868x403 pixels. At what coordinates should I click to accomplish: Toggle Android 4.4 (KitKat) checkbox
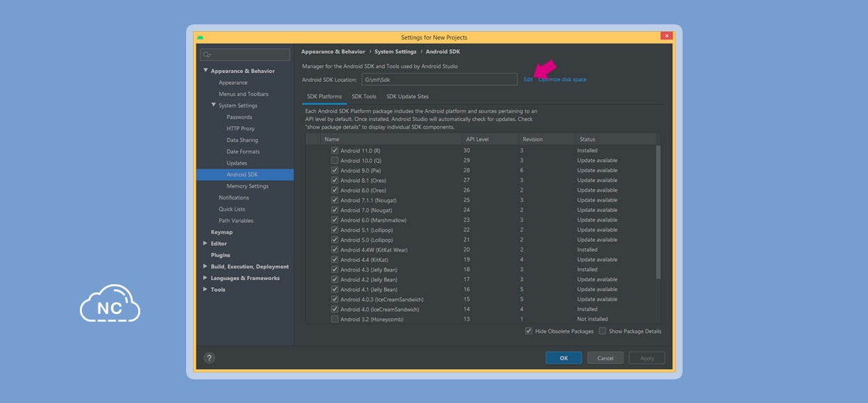click(x=335, y=260)
